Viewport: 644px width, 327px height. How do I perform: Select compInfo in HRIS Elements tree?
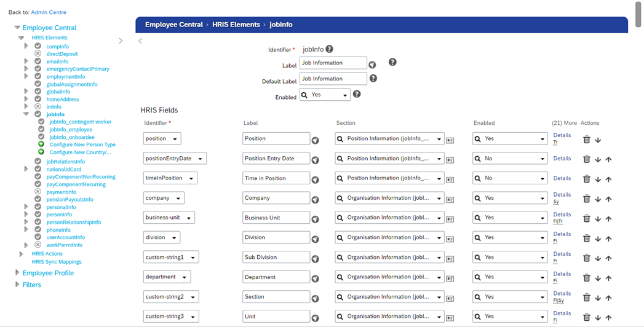(x=57, y=47)
